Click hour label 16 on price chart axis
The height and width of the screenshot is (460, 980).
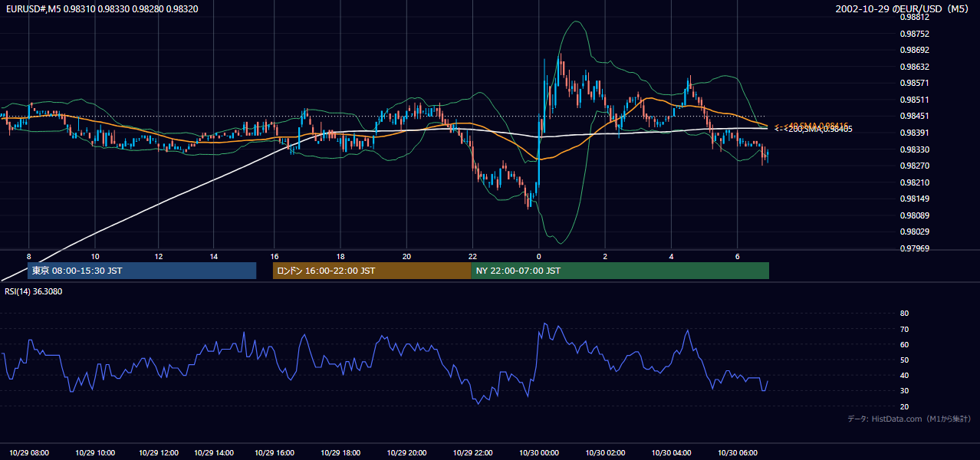coord(274,256)
